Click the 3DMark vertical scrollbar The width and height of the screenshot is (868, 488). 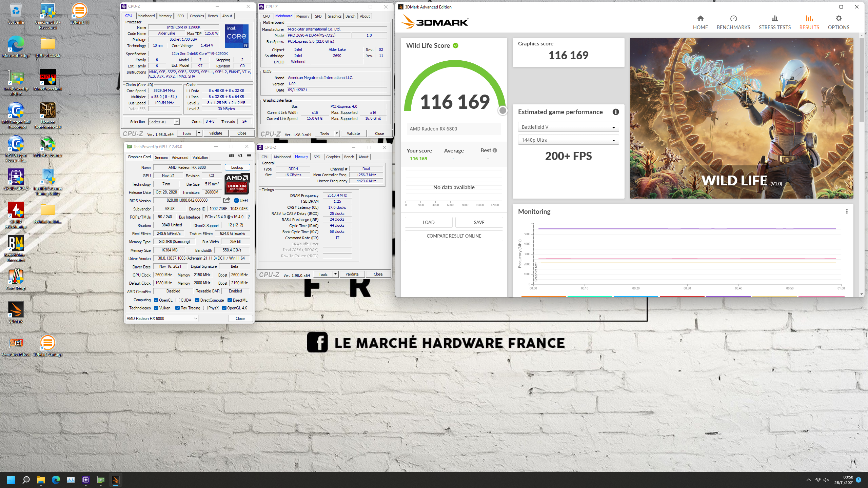tap(862, 80)
